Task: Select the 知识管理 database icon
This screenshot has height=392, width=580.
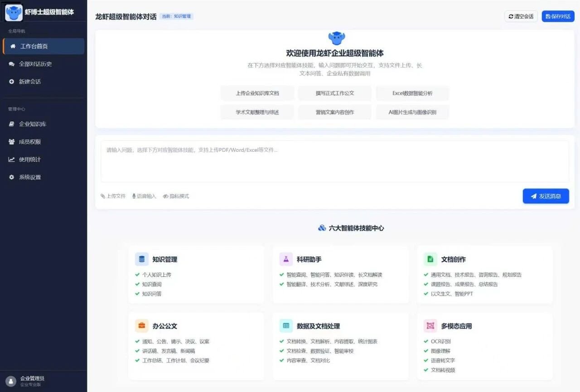Action: point(142,259)
